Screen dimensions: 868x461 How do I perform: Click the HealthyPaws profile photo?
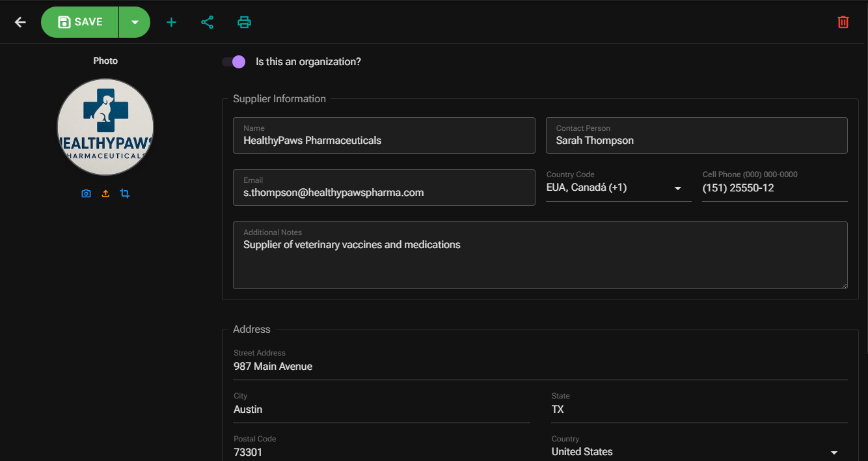pyautogui.click(x=105, y=126)
